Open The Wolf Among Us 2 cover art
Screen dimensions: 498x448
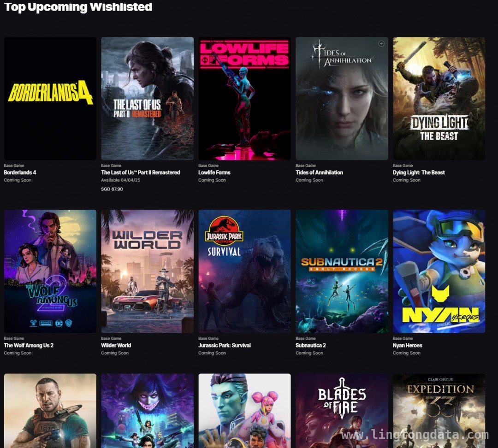pyautogui.click(x=50, y=271)
